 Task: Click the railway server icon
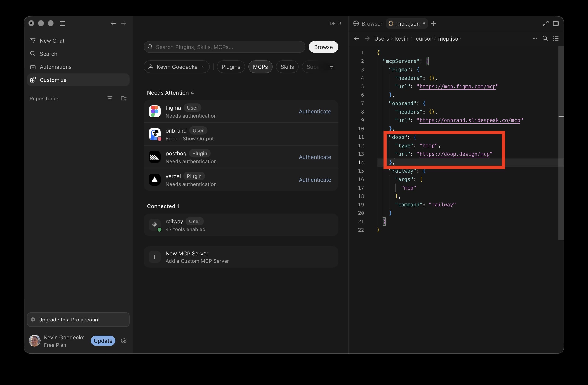155,225
